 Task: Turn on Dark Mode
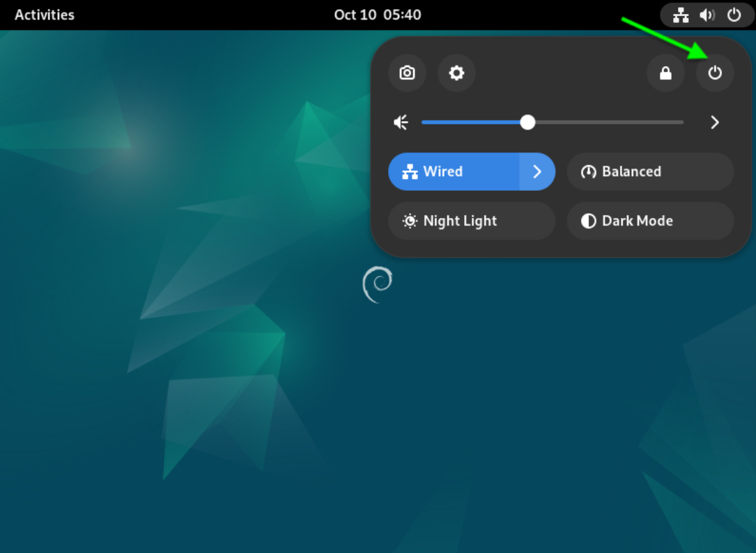[650, 221]
